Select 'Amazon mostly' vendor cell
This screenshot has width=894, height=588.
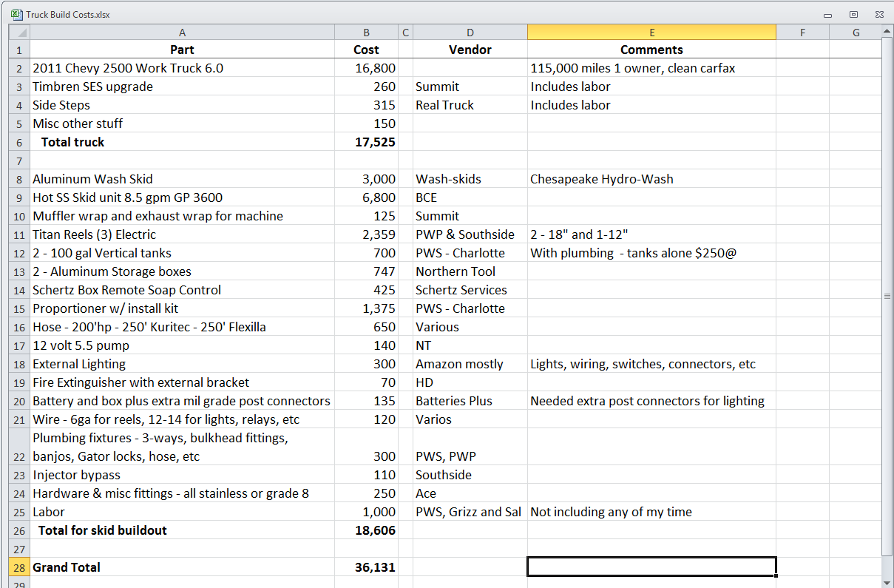point(470,364)
